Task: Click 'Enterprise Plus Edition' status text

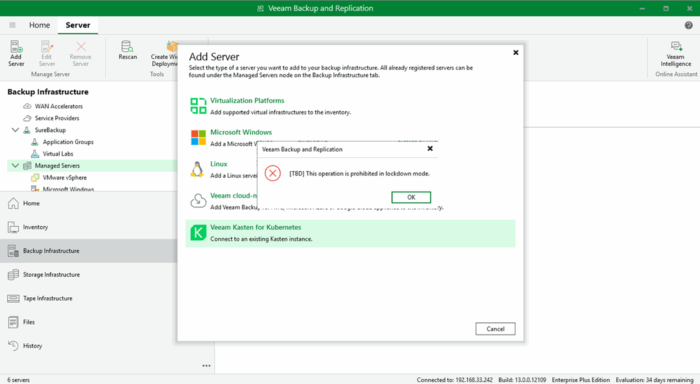Action: (x=580, y=380)
